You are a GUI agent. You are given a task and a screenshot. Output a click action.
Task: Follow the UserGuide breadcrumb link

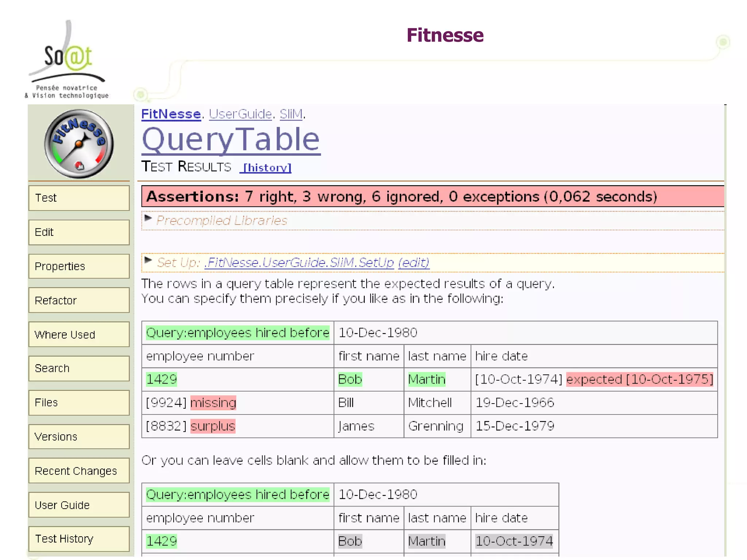click(x=240, y=114)
